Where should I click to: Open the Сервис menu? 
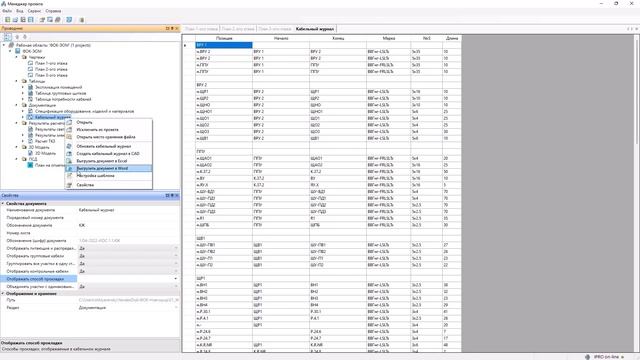(x=34, y=11)
